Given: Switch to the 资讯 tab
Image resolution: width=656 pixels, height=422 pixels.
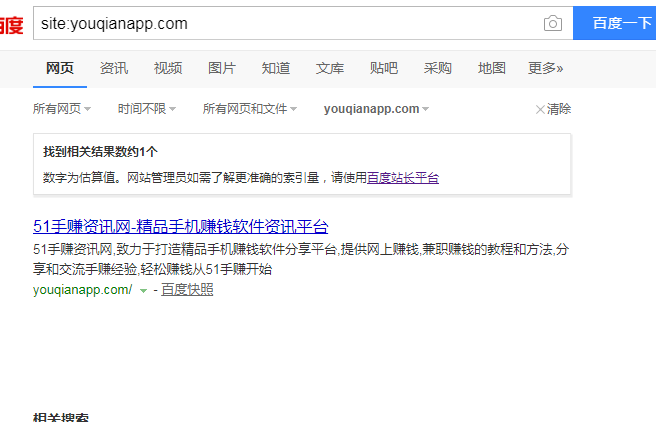Looking at the screenshot, I should pyautogui.click(x=114, y=68).
